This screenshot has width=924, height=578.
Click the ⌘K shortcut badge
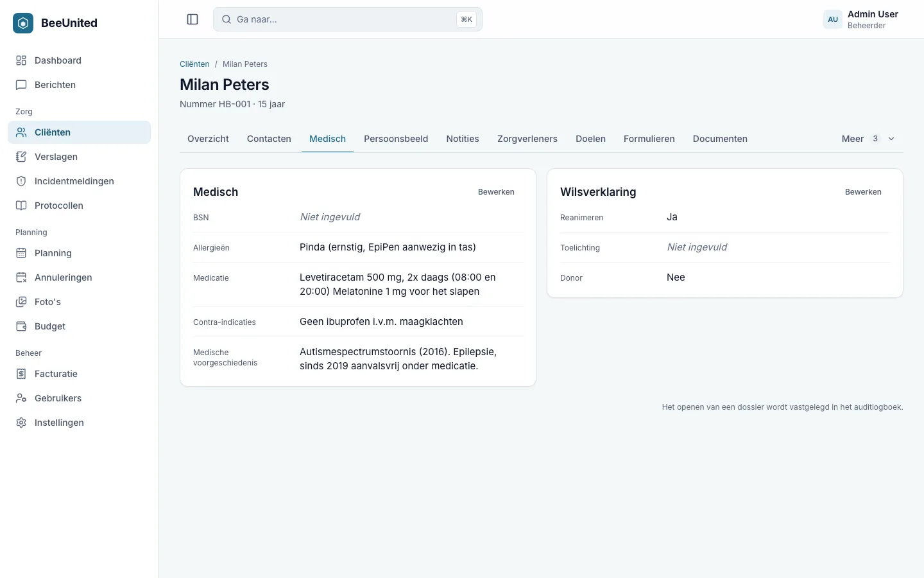pos(466,19)
